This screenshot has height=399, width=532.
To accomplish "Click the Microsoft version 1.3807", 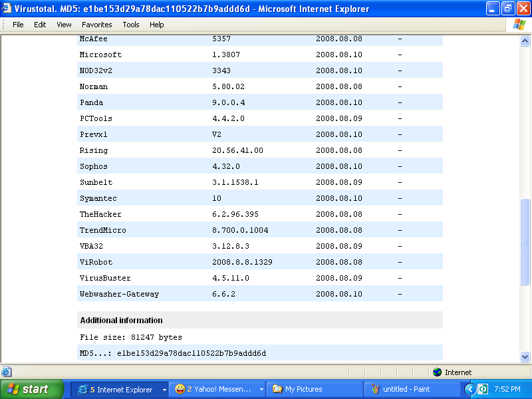I will point(226,55).
